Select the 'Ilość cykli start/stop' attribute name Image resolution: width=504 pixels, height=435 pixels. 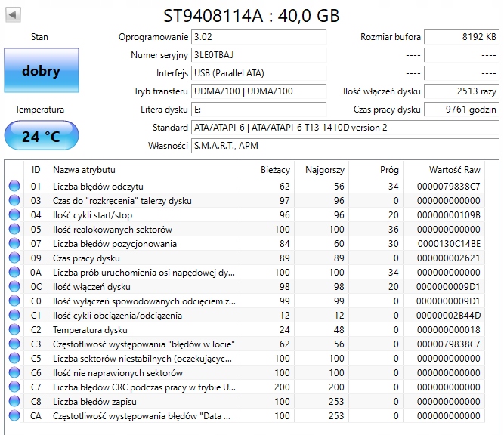click(93, 215)
